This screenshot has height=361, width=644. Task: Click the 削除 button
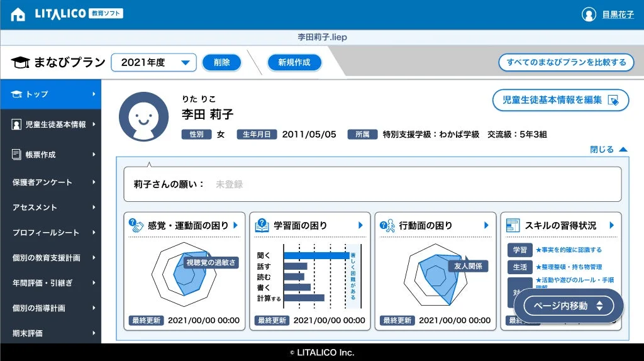click(222, 62)
